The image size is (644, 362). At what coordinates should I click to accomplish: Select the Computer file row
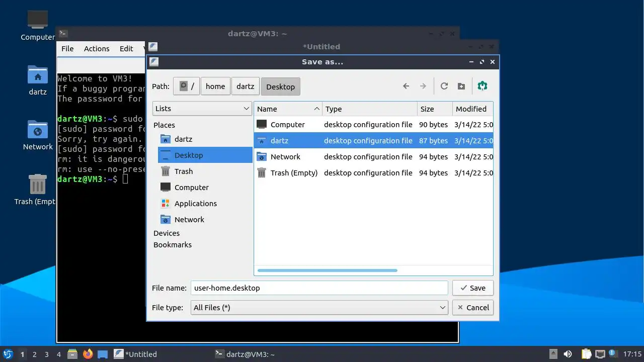point(374,124)
